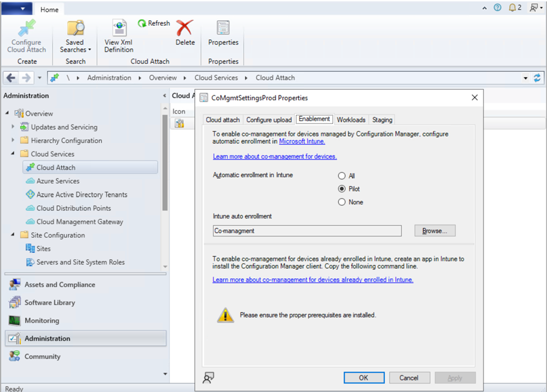The width and height of the screenshot is (547, 392).
Task: Open the Configure upload tab
Action: (269, 119)
